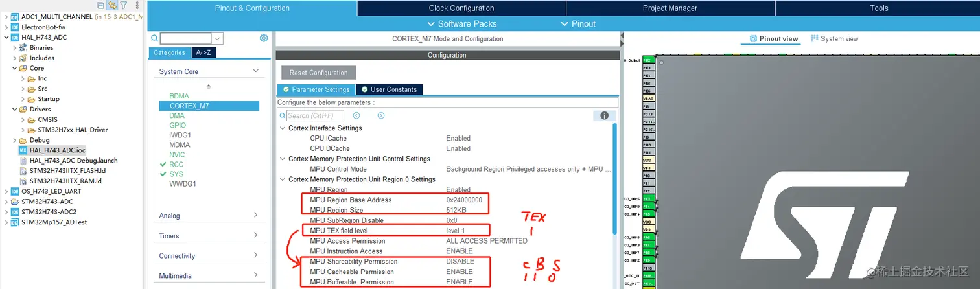The height and width of the screenshot is (289, 980).
Task: Select NVIC in System Core list
Action: (177, 154)
